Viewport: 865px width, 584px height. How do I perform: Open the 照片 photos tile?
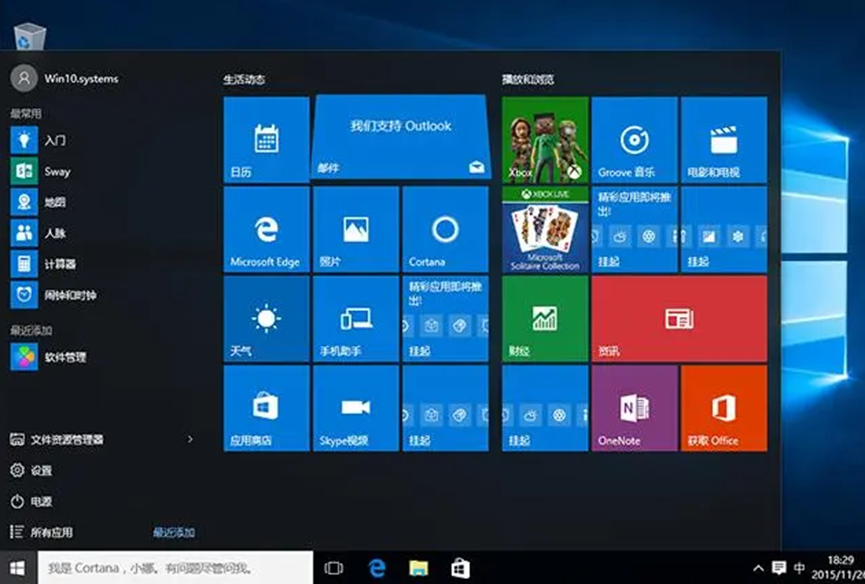point(356,229)
